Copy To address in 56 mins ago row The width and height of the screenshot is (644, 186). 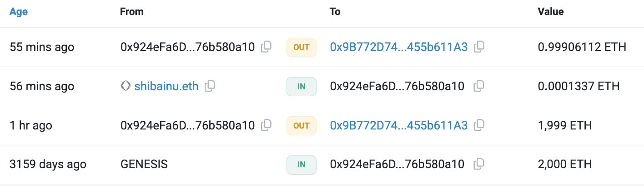[x=479, y=86]
